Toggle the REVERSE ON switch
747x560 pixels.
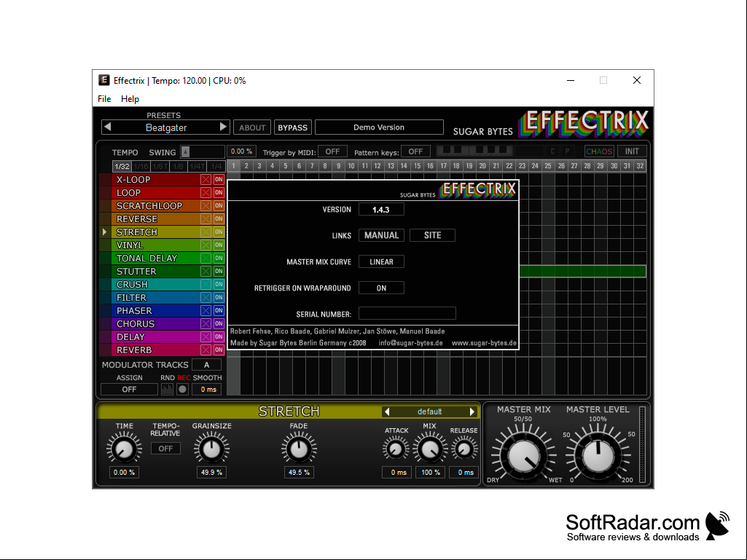219,219
